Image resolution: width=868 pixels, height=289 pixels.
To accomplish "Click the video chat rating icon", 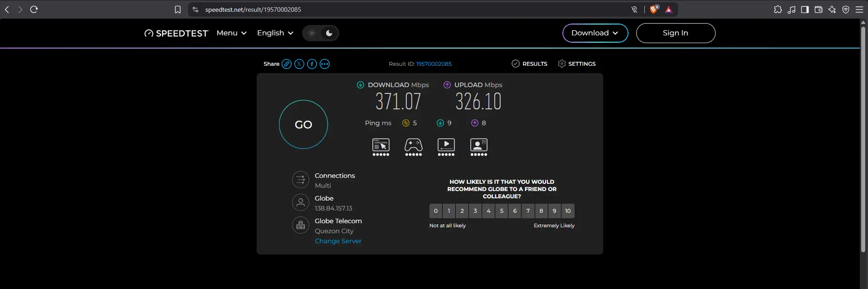I will [x=479, y=147].
